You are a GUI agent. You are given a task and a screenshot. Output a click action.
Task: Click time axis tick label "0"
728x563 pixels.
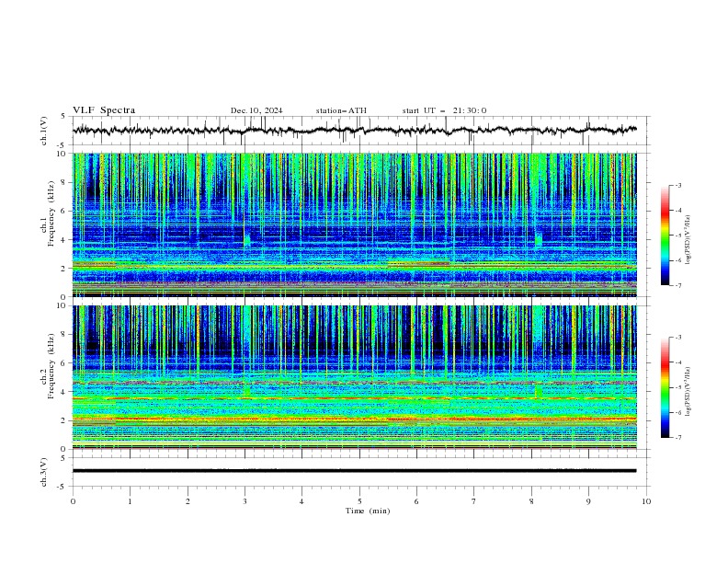click(73, 501)
